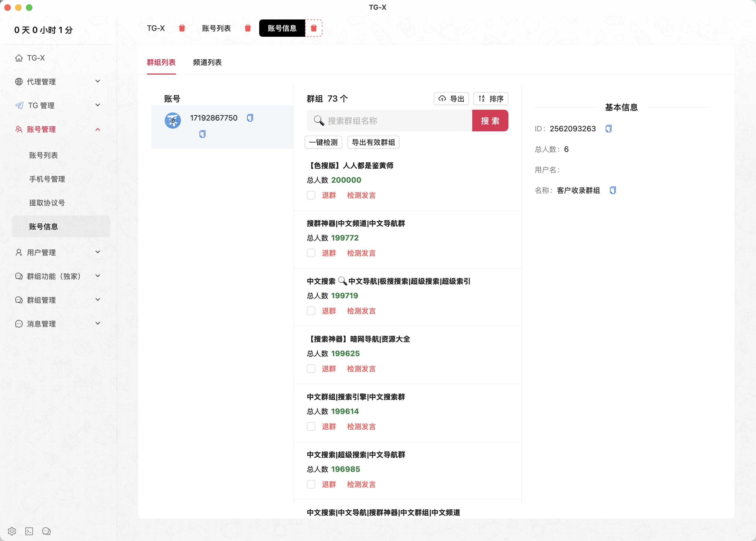The width and height of the screenshot is (756, 541).
Task: Click the TG-X home icon in sidebar
Action: click(x=19, y=58)
